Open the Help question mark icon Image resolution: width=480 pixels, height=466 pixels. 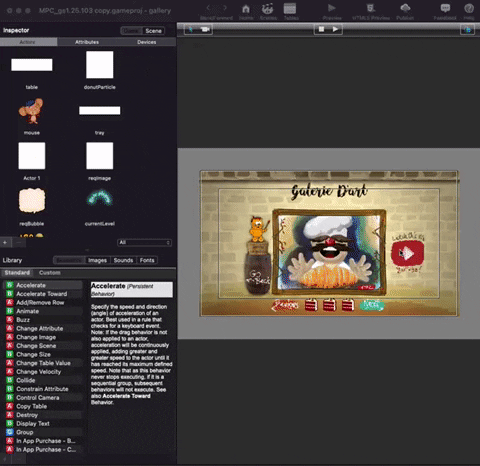469,8
